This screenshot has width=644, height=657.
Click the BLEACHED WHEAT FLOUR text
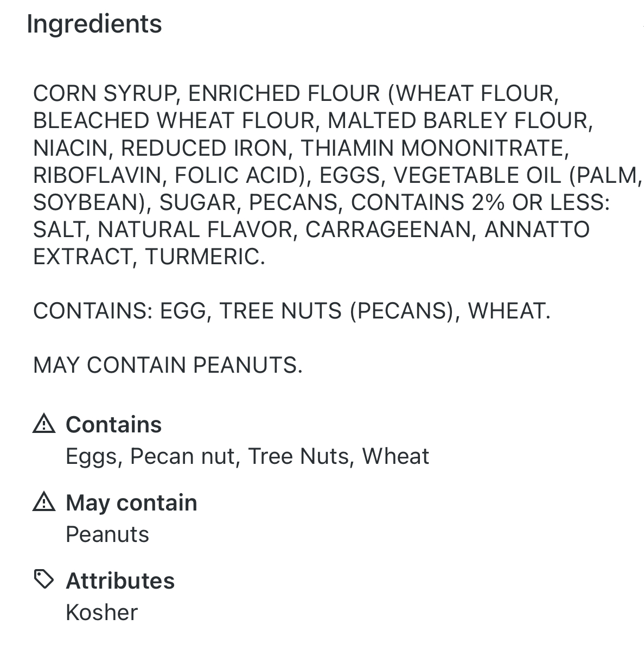coord(174,120)
